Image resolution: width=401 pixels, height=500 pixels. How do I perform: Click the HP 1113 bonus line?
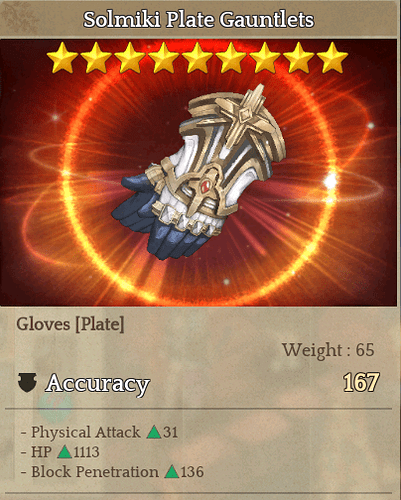60,452
